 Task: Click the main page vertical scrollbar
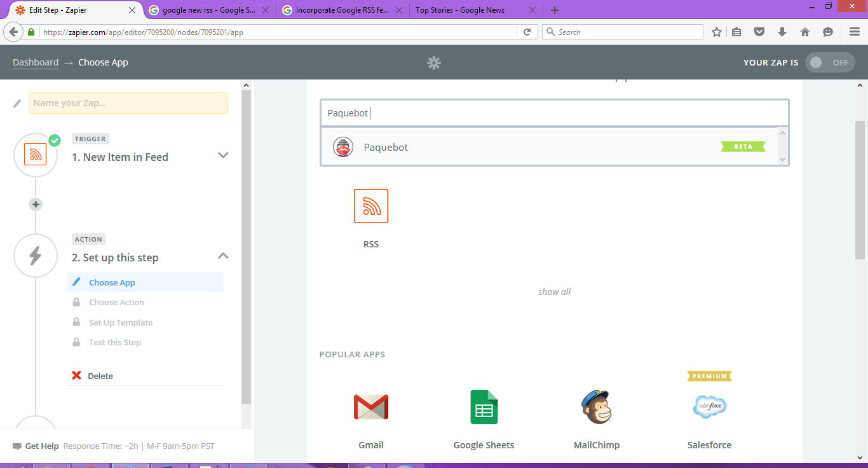tap(860, 190)
